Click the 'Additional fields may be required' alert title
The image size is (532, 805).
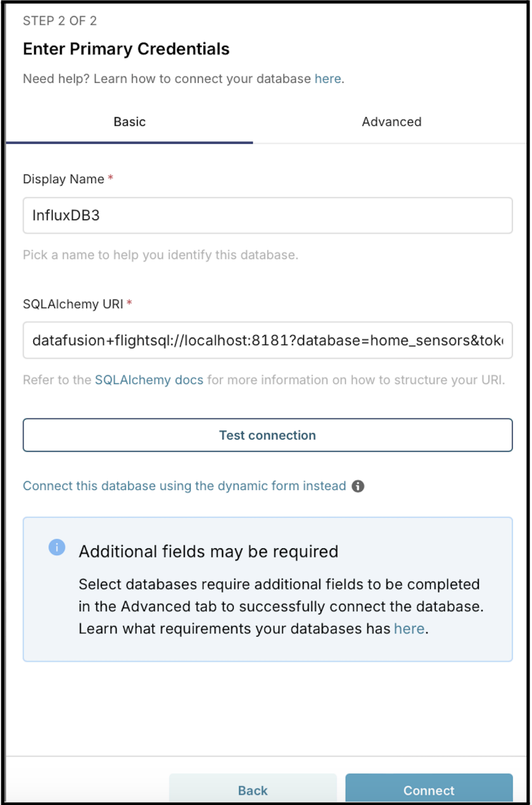208,551
